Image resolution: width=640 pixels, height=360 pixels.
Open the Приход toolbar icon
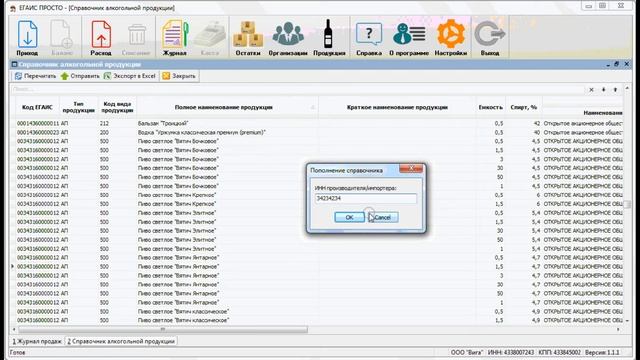pyautogui.click(x=27, y=38)
